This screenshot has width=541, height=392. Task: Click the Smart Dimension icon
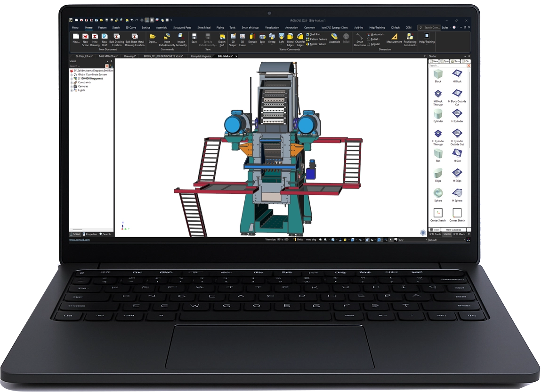pyautogui.click(x=360, y=37)
